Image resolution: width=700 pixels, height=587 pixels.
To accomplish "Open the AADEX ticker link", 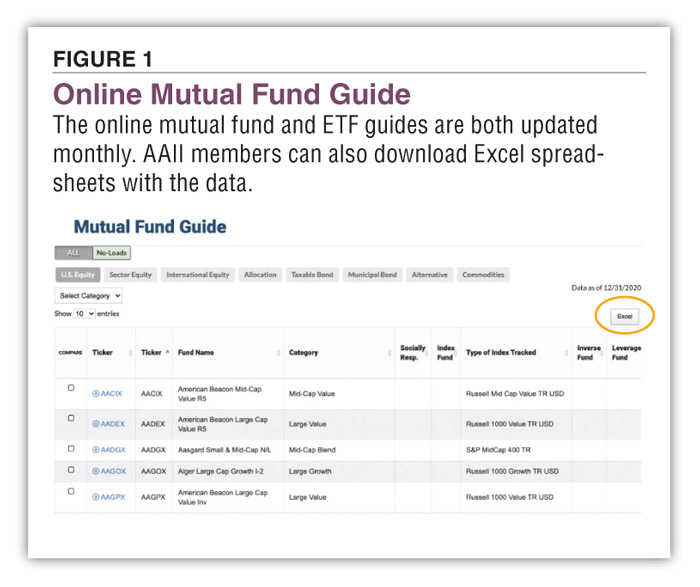I will coord(112,424).
